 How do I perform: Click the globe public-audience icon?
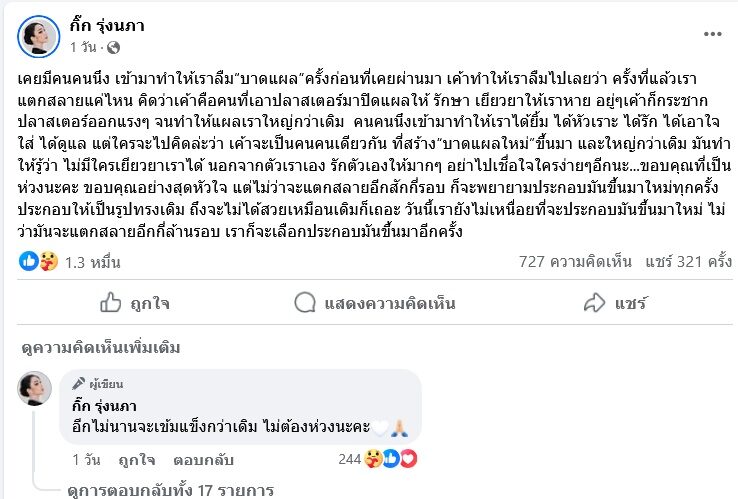click(x=113, y=47)
